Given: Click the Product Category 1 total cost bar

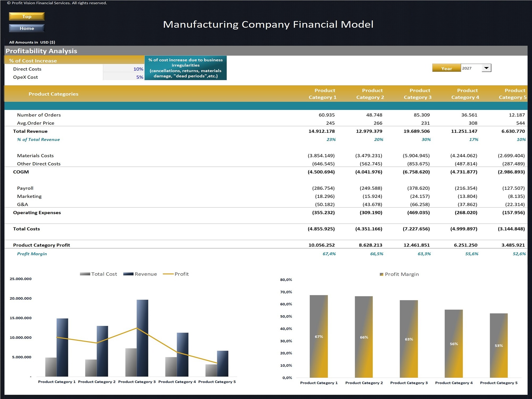Looking at the screenshot, I should point(51,367).
